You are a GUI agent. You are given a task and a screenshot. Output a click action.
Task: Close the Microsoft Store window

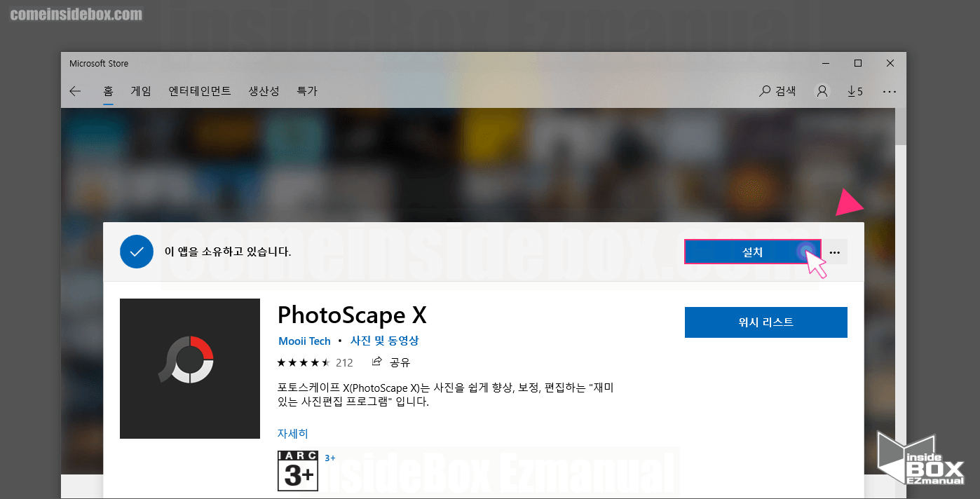click(x=890, y=63)
